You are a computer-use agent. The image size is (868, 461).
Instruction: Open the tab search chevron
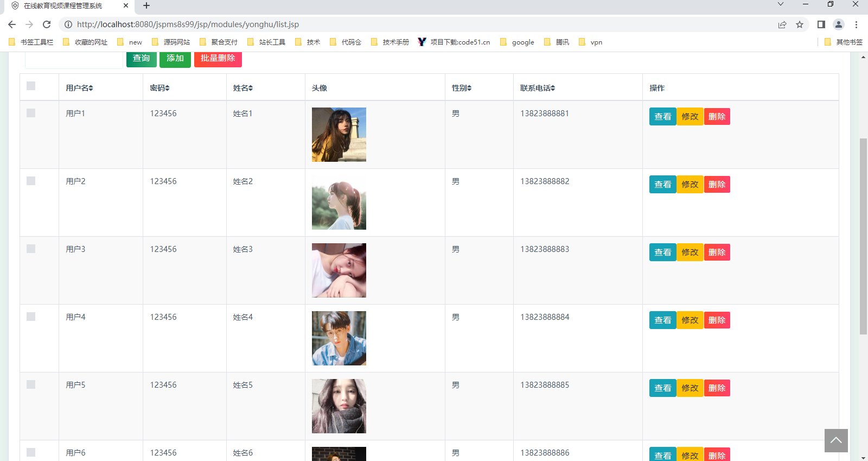[781, 4]
